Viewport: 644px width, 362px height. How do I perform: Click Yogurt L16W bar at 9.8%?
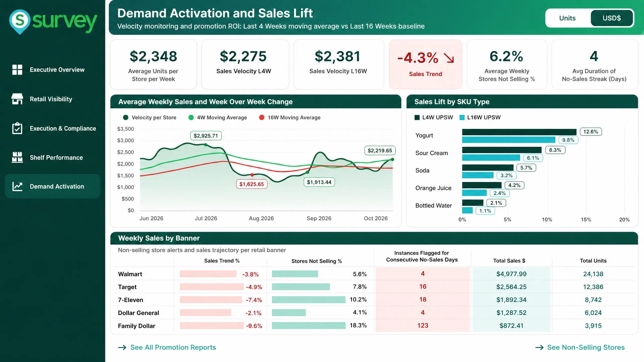[509, 140]
